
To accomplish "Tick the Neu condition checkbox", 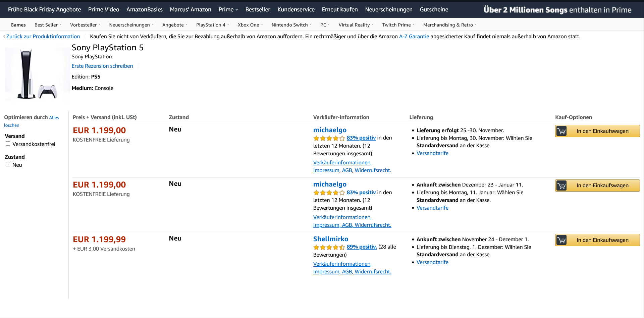I will 8,164.
